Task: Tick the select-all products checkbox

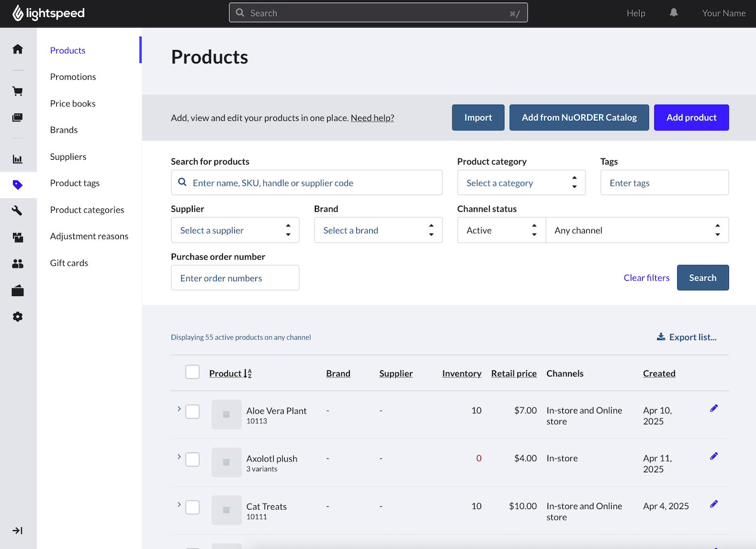Action: (192, 372)
